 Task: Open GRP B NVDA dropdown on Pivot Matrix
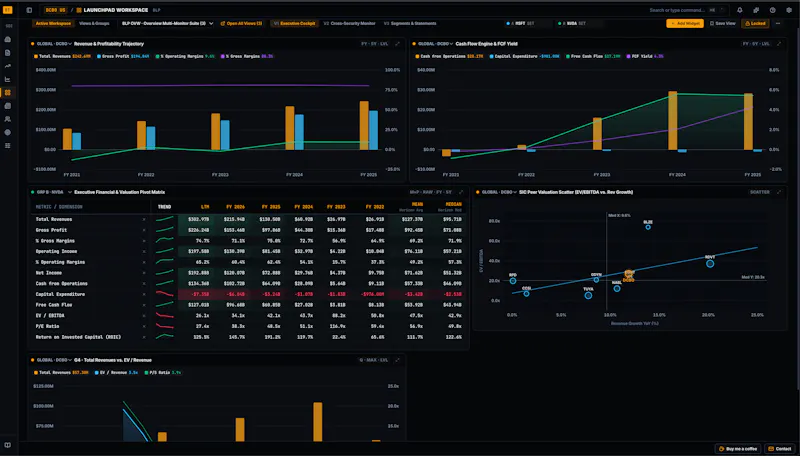click(x=53, y=192)
